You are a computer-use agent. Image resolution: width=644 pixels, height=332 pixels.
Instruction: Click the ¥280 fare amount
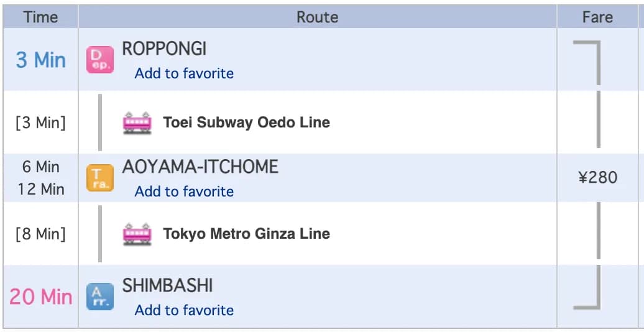coord(597,178)
